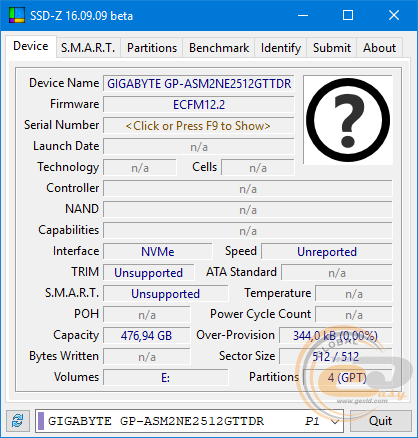Click the NAND n/a field
The width and height of the screenshot is (418, 438).
tap(248, 210)
